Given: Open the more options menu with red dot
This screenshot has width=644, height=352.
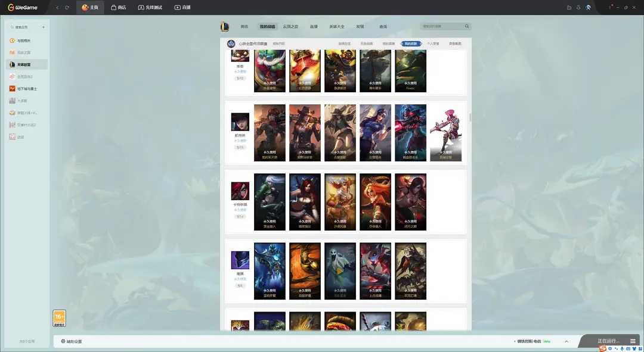Looking at the screenshot, I should pyautogui.click(x=611, y=7).
